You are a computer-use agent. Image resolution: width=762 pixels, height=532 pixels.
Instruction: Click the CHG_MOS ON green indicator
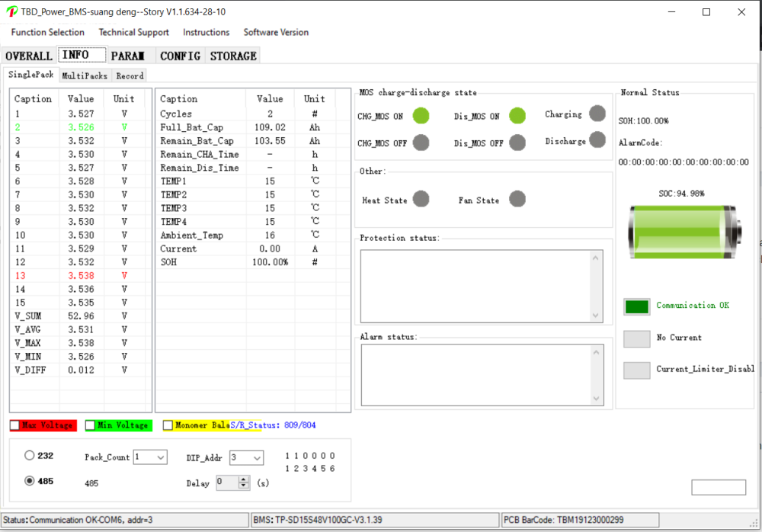click(421, 116)
